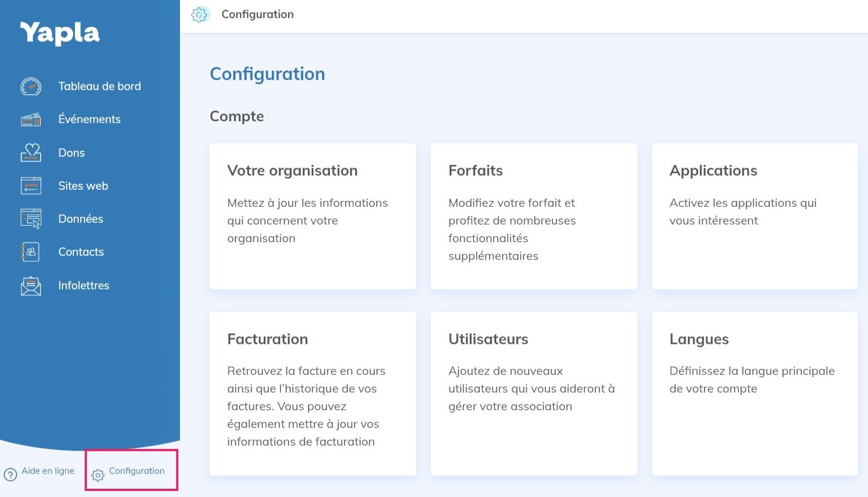Open the Forfaits settings card

[533, 216]
